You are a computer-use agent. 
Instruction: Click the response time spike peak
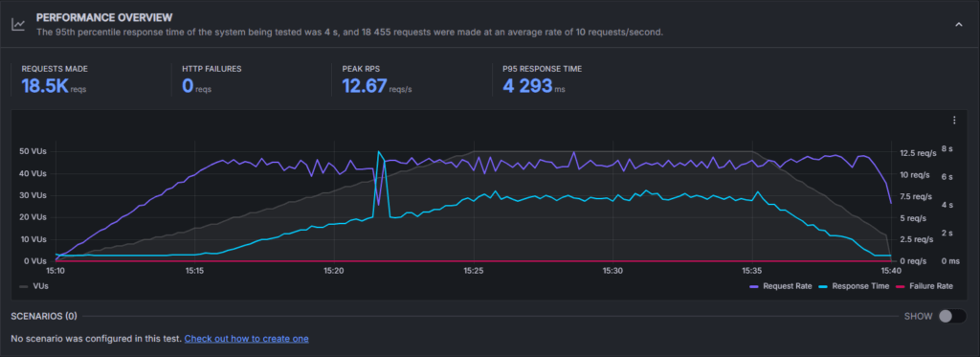(x=379, y=152)
